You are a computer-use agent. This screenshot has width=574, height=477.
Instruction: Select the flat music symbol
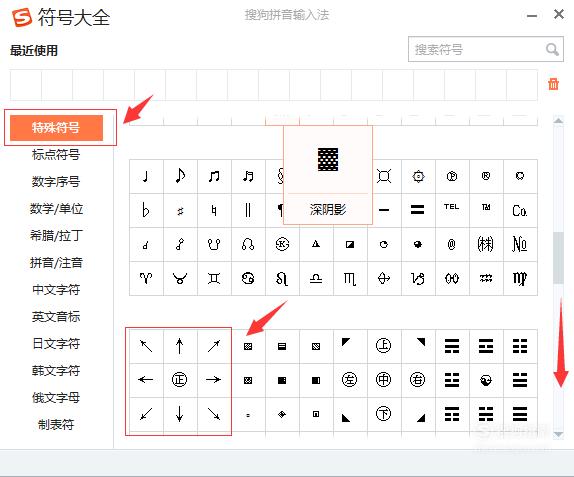click(x=146, y=210)
